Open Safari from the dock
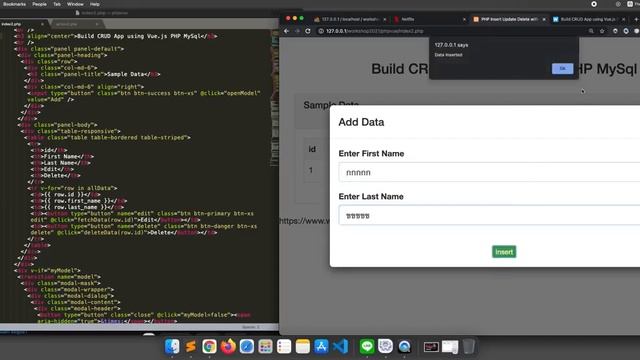 point(247,347)
